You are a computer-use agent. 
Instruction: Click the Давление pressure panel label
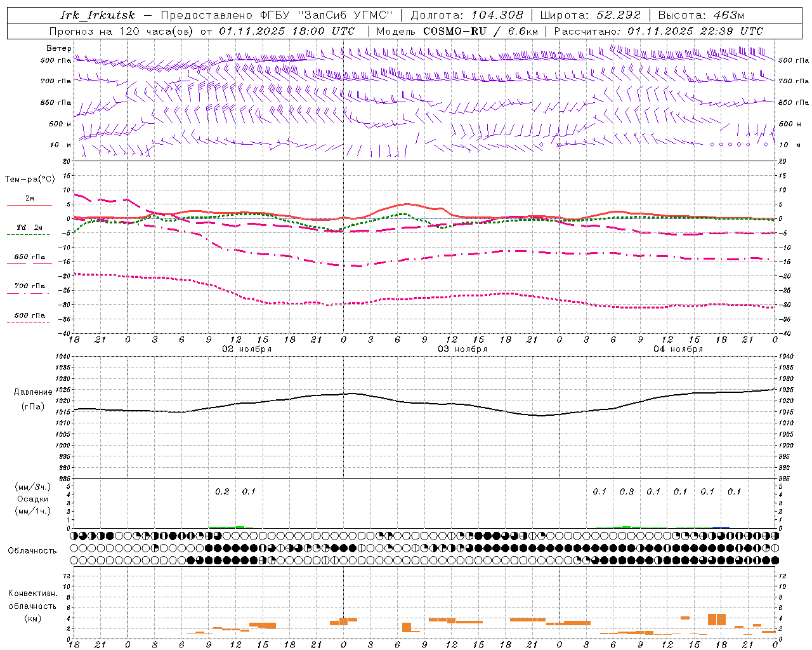[x=33, y=392]
